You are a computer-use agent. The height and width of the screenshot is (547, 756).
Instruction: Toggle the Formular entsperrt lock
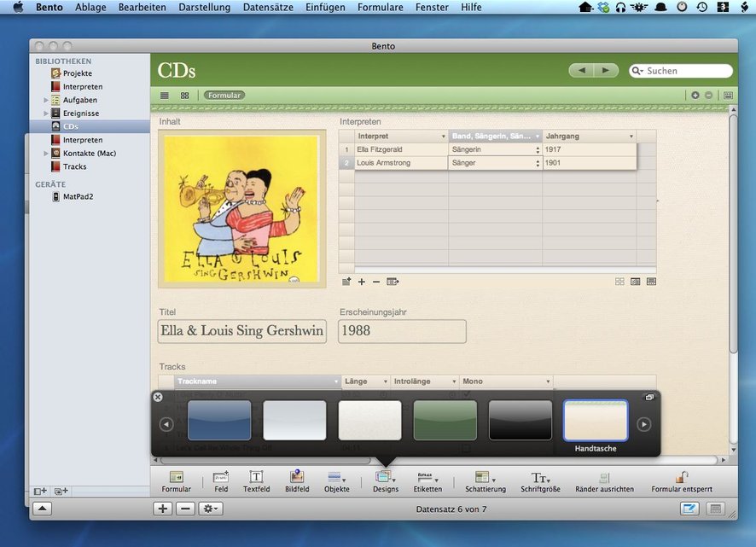[681, 481]
